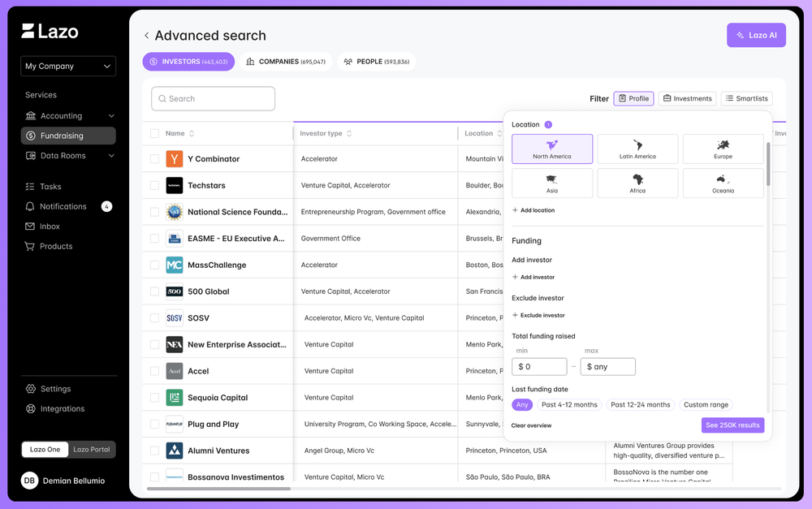Filter by the Europe region
This screenshot has height=509, width=812.
723,149
